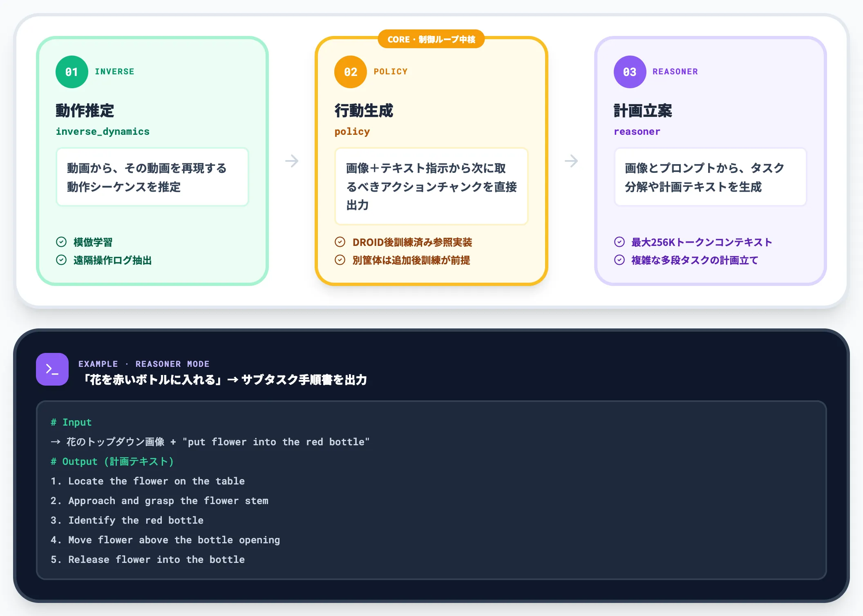
Task: Click the purple 03 circle badge
Action: pyautogui.click(x=630, y=72)
